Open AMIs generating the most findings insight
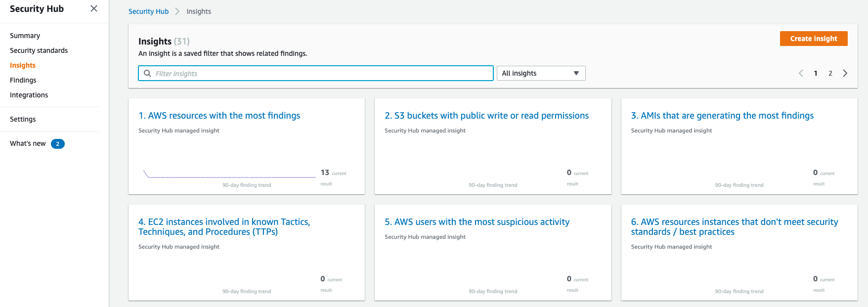868x307 pixels. tap(722, 116)
